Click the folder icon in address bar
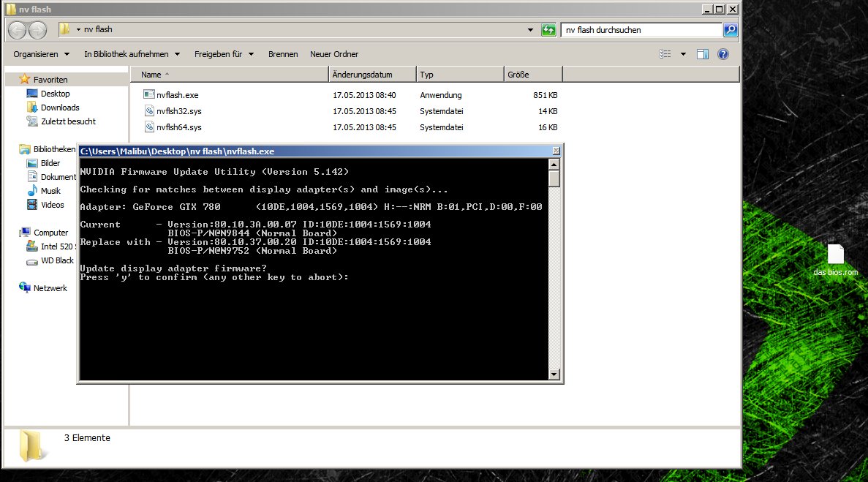The height and width of the screenshot is (482, 868). pyautogui.click(x=65, y=29)
